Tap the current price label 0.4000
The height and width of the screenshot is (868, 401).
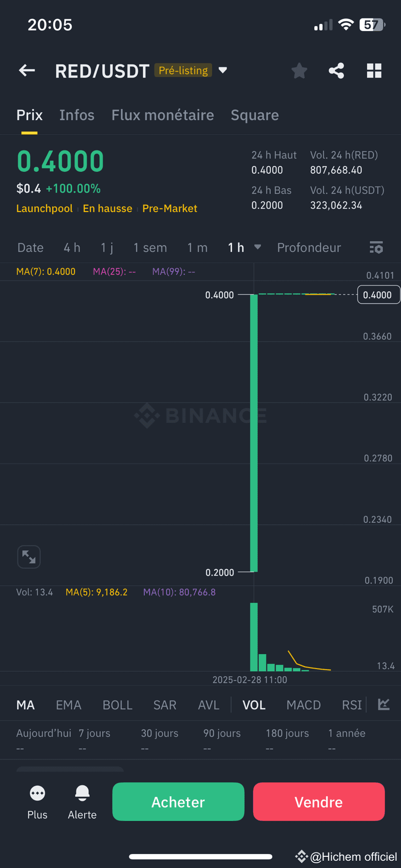tap(379, 294)
